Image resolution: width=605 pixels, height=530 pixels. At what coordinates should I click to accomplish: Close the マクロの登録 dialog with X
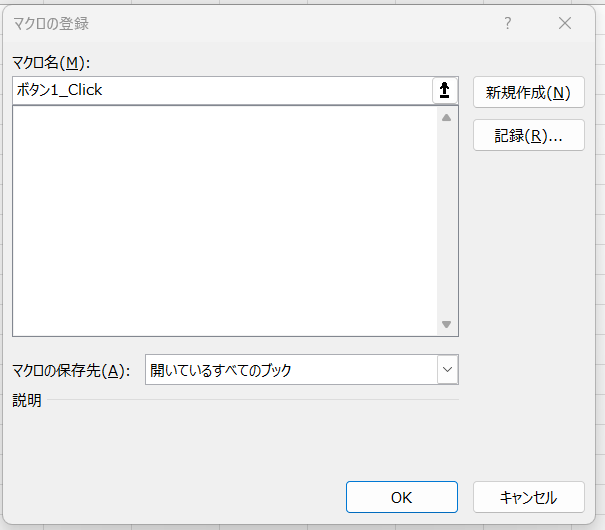click(x=565, y=23)
